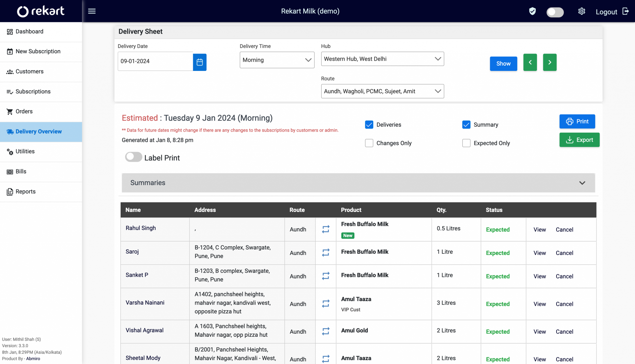Screen dimensions: 635x364
Task: Go to previous day with left arrow
Action: pos(530,62)
